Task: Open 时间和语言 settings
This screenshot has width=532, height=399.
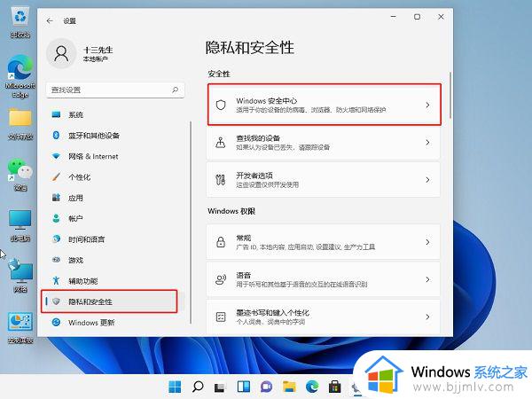Action: (86, 239)
